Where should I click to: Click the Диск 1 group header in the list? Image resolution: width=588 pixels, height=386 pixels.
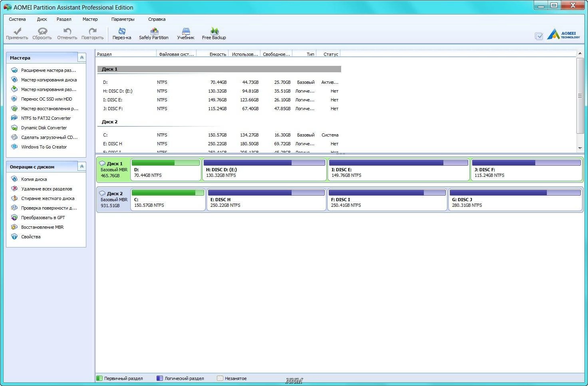(x=219, y=69)
